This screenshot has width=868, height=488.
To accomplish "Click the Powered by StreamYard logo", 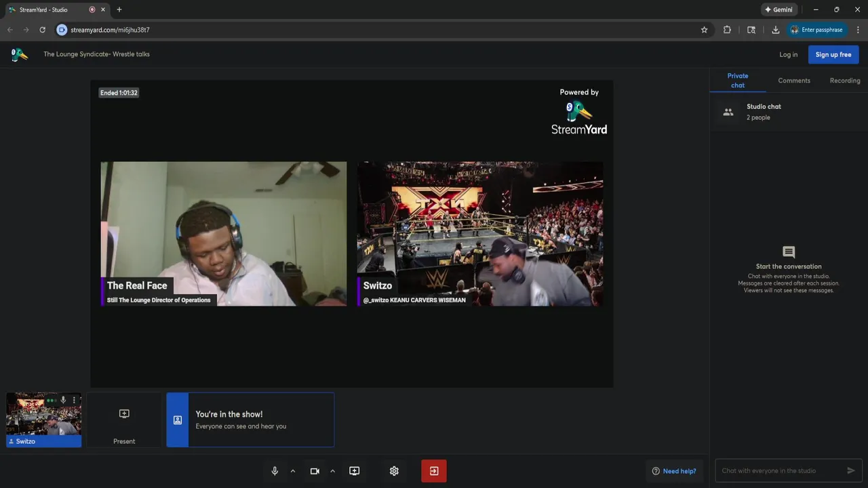I will tap(579, 112).
